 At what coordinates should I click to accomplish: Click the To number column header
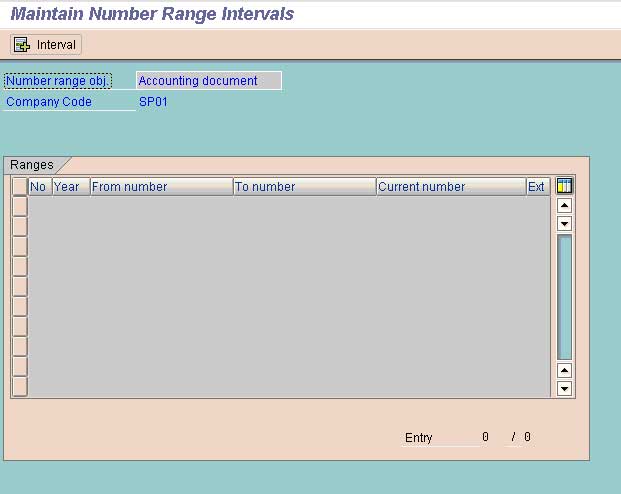click(x=304, y=186)
